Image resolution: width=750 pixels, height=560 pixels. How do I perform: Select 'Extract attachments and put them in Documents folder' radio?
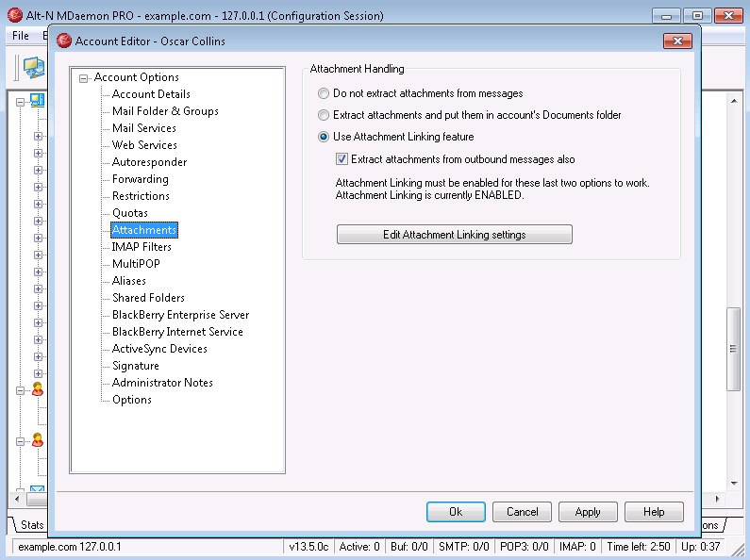(x=324, y=115)
